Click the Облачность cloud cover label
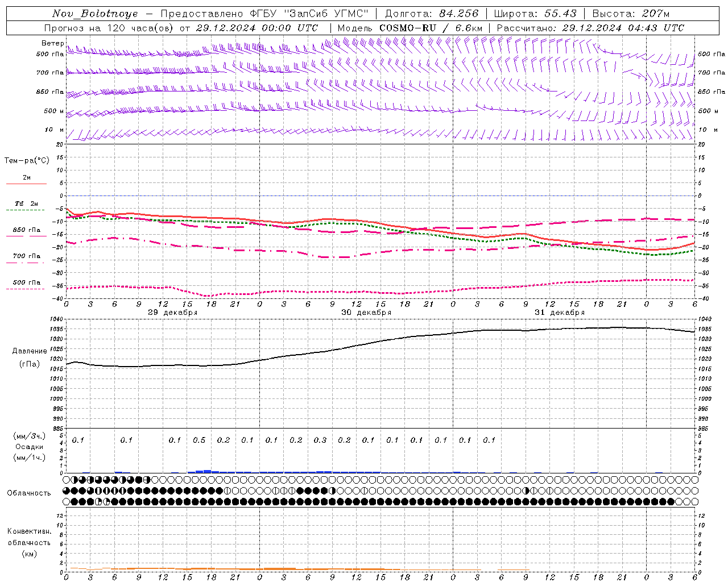728x582 pixels. click(29, 493)
